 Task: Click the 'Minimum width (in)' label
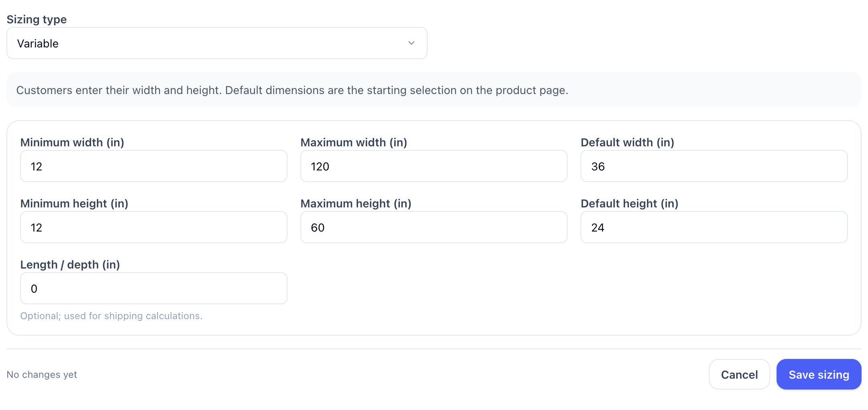point(72,142)
